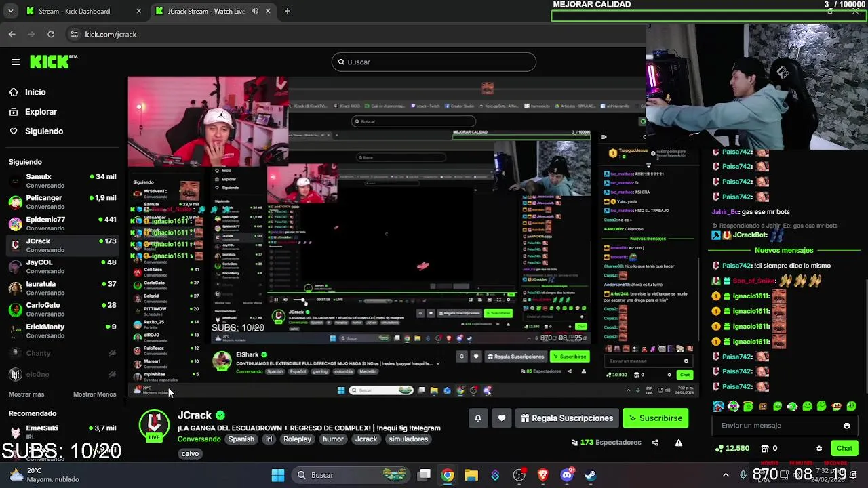Open recommended channel EmetSuki
The width and height of the screenshot is (868, 488).
pos(62,432)
